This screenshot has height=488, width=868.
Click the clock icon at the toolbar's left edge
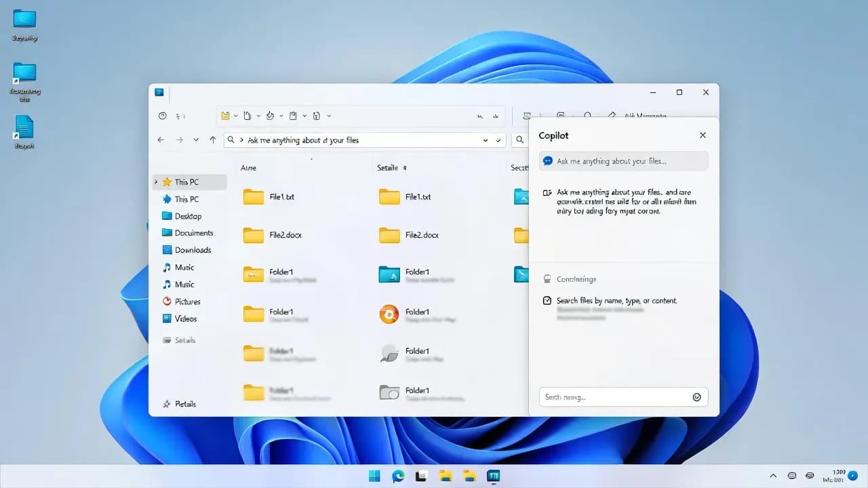[x=162, y=116]
